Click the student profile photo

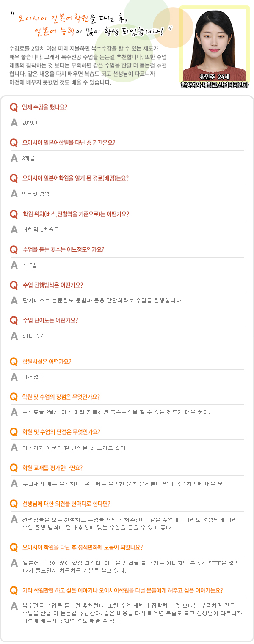click(214, 40)
